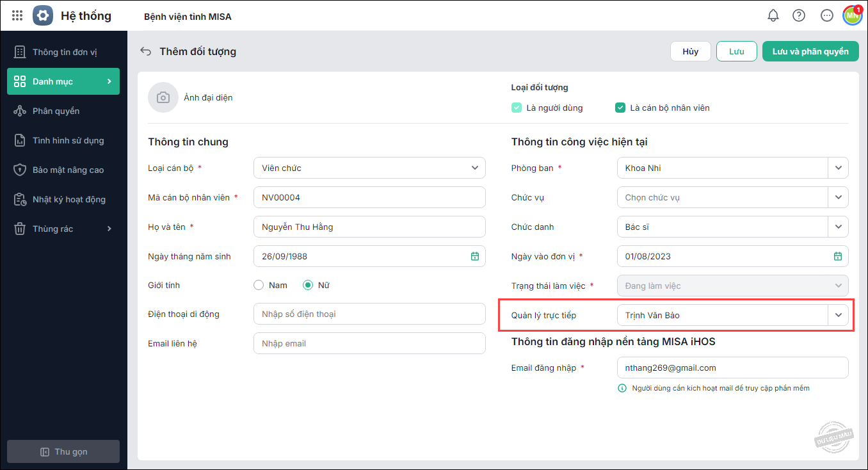Viewport: 868px width, 470px height.
Task: Upload avatar via camera icon
Action: [x=163, y=97]
